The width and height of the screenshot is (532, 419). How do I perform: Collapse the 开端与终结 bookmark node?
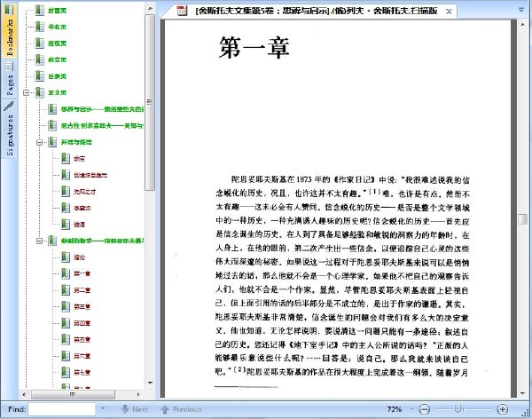click(39, 142)
